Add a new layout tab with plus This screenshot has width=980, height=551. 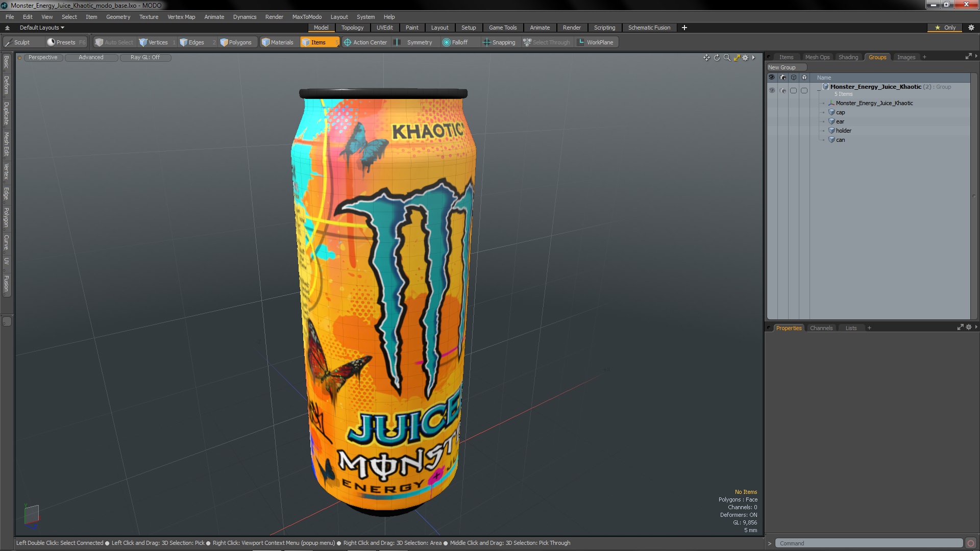(x=684, y=28)
